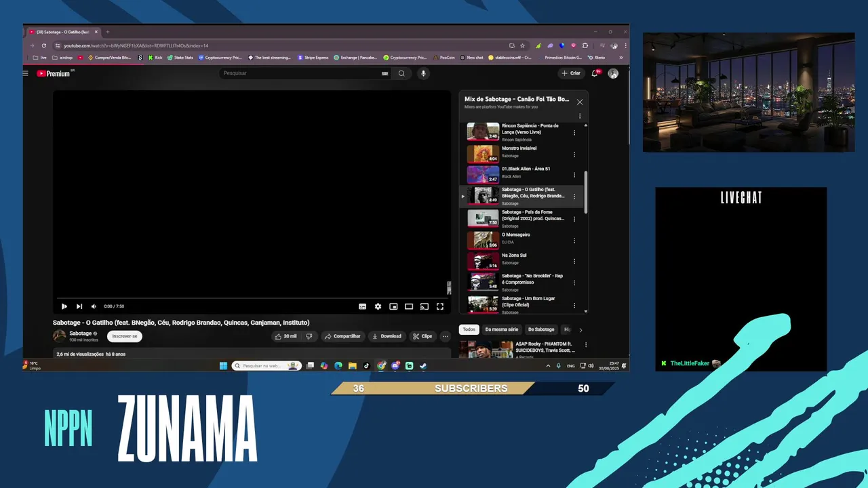
Task: Open options for O Mensageiro item
Action: [x=574, y=241]
